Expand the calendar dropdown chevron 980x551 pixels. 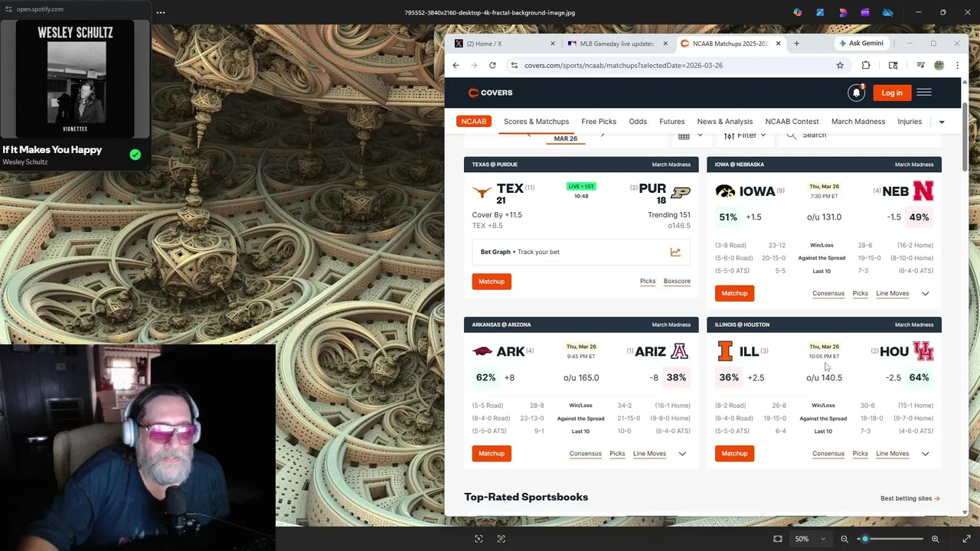point(700,135)
